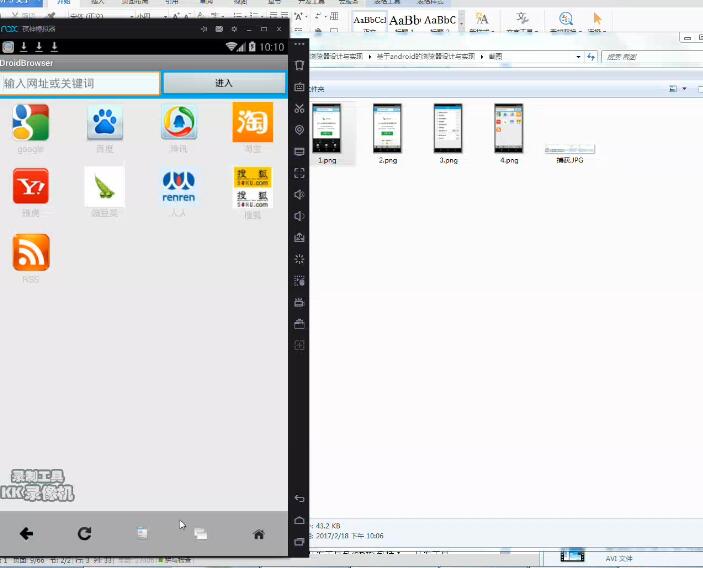Tap refresh icon in DroidBrowser bottom bar
Image resolution: width=703 pixels, height=568 pixels.
(x=84, y=533)
